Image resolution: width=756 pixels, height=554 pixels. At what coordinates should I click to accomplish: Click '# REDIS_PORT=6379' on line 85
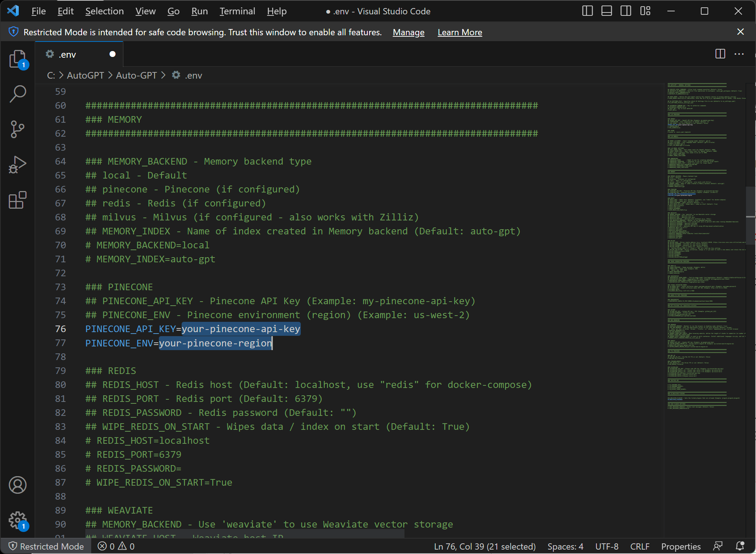133,454
